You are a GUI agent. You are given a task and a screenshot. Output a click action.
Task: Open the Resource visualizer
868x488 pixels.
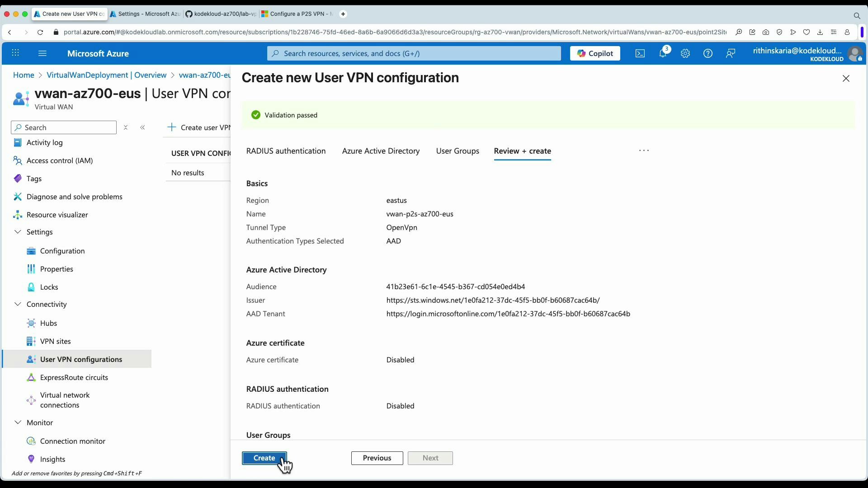(57, 215)
